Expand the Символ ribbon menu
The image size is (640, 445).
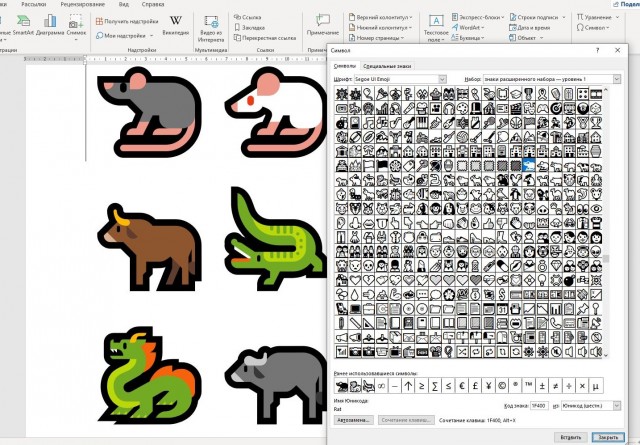pos(593,27)
